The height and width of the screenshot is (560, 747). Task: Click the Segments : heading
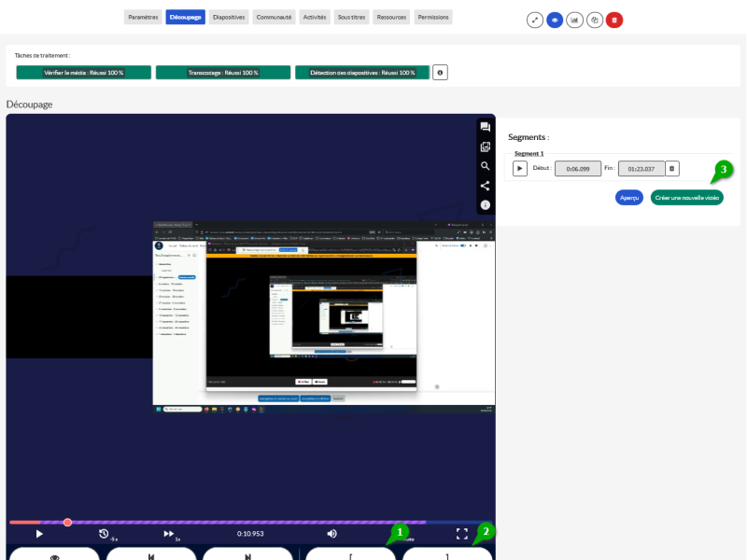click(529, 137)
